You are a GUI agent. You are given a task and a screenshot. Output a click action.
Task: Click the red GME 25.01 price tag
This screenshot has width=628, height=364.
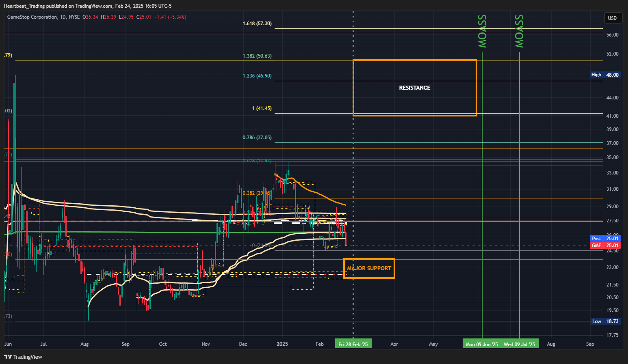click(605, 245)
